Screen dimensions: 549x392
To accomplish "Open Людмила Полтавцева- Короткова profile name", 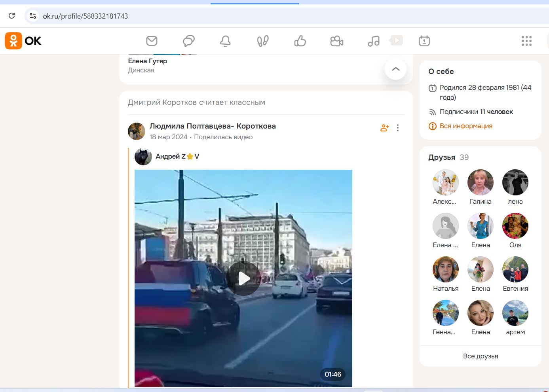I will (213, 126).
